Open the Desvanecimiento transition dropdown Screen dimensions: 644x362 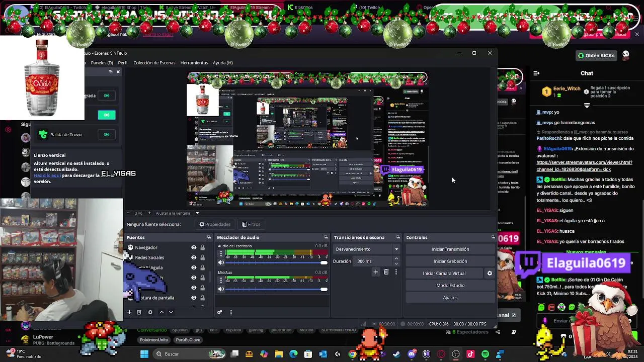click(367, 249)
